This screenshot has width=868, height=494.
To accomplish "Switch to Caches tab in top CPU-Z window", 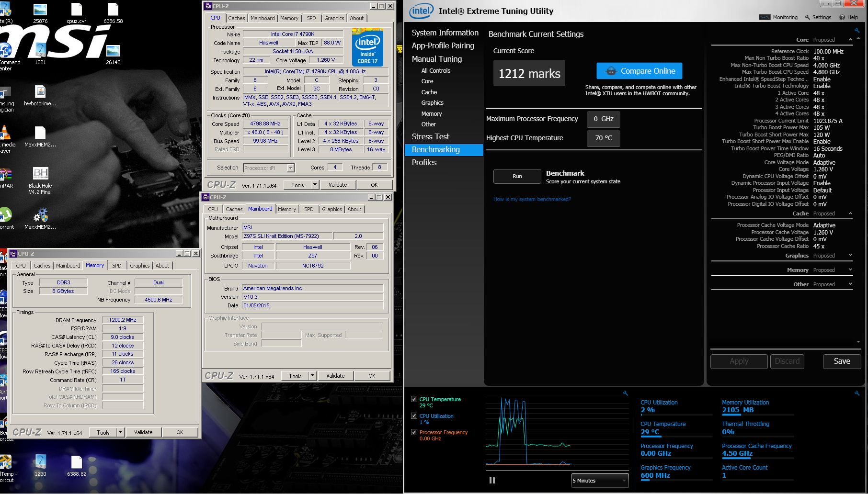I will pyautogui.click(x=236, y=18).
